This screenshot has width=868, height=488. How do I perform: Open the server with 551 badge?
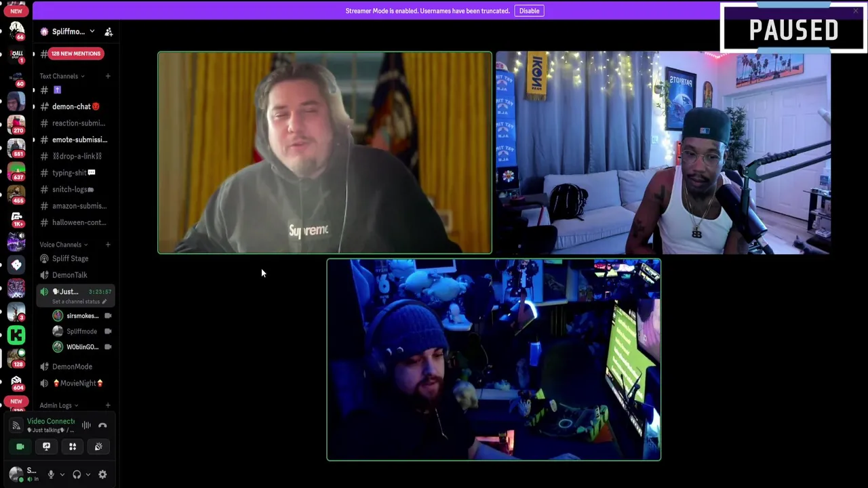tap(16, 148)
